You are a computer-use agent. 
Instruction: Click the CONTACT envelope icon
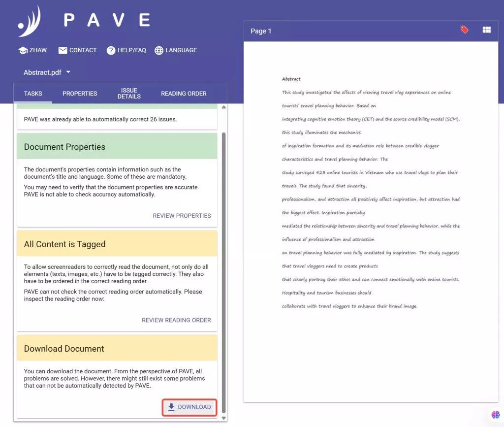pos(63,50)
